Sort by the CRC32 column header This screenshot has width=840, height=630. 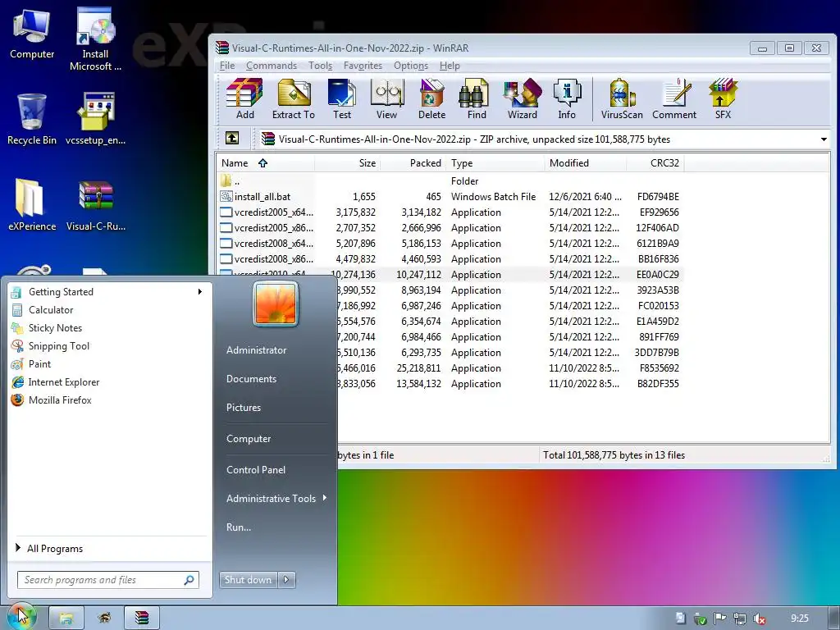[x=655, y=163]
